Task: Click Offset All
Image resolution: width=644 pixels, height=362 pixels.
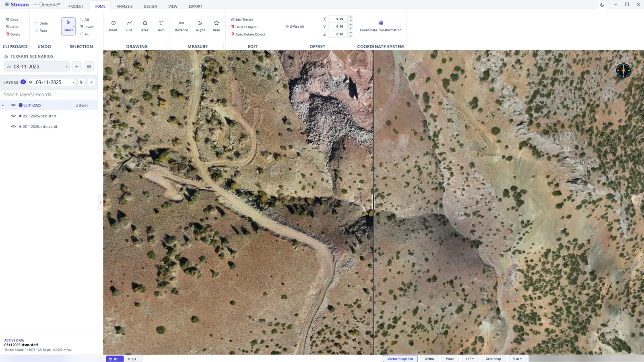Action: [x=295, y=27]
